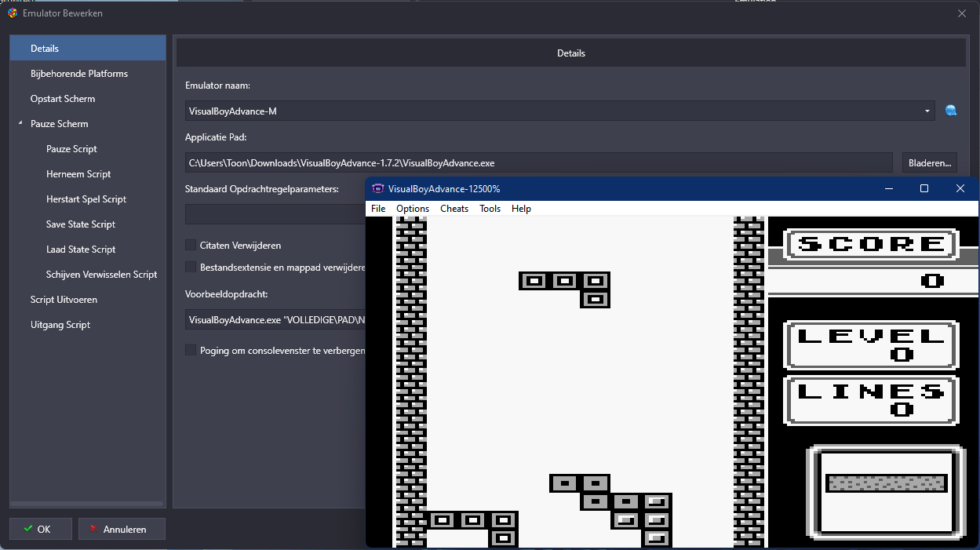Close the VisualBoyAdvance window
The image size is (980, 550).
(x=960, y=188)
